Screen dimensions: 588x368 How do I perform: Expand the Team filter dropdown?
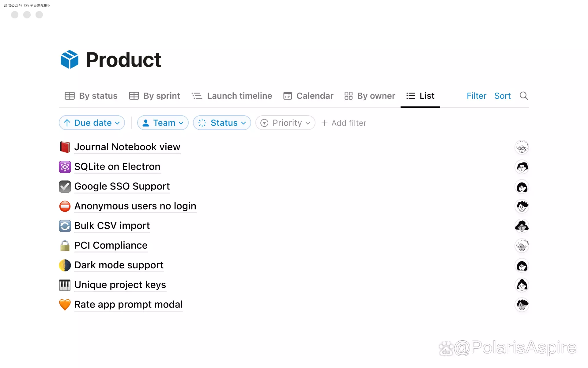tap(163, 123)
